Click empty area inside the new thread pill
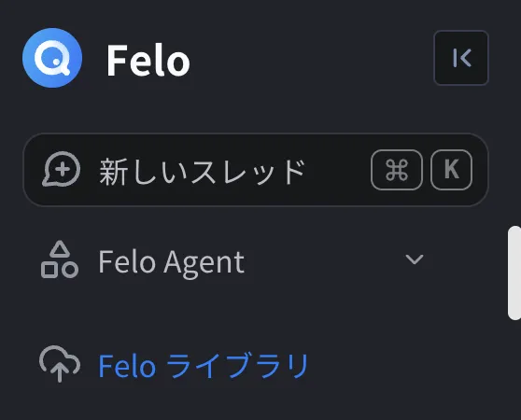This screenshot has height=420, width=521. coord(337,170)
